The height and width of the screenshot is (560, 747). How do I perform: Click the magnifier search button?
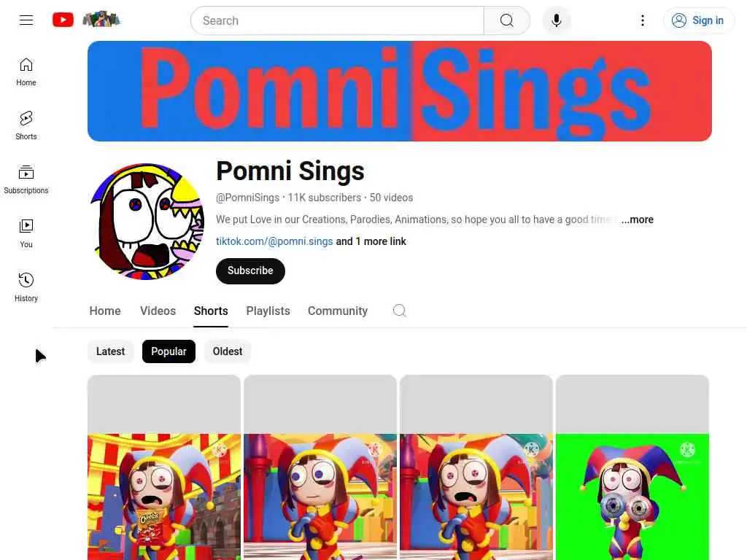pos(506,20)
